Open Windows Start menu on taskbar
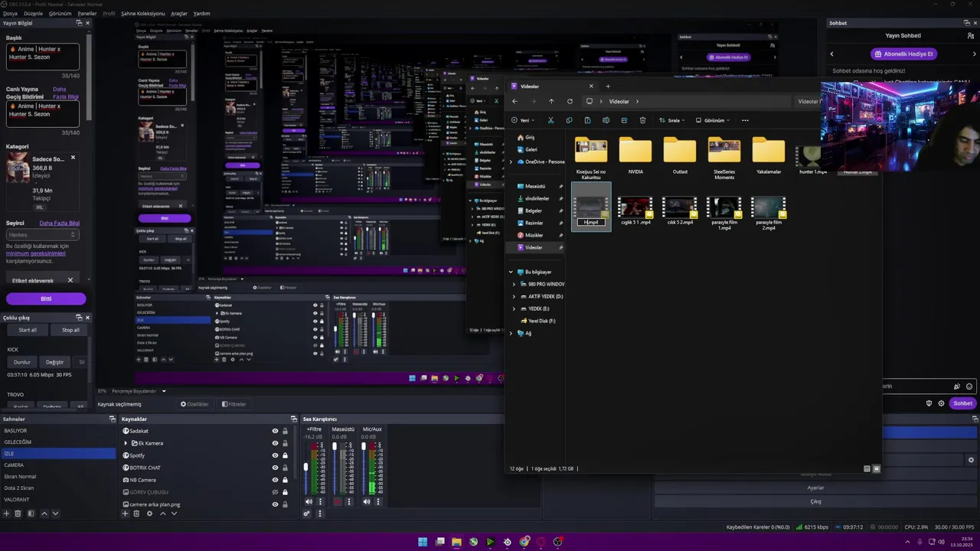 (x=423, y=542)
